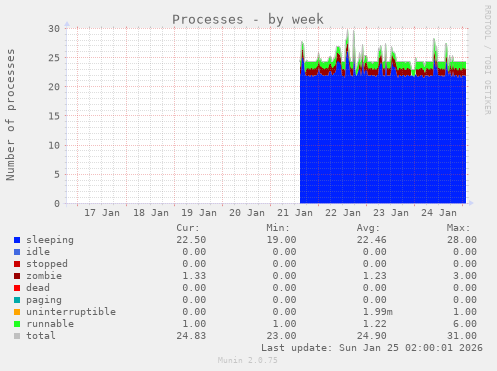This screenshot has height=371, width=497.
Task: Click zombie average value 1.23
Action: pyautogui.click(x=375, y=276)
